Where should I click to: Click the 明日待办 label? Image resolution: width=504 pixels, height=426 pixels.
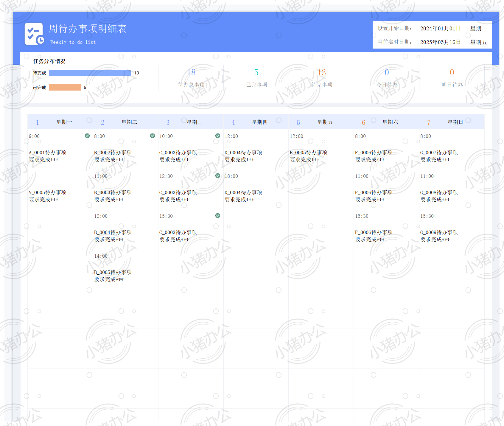[x=452, y=85]
